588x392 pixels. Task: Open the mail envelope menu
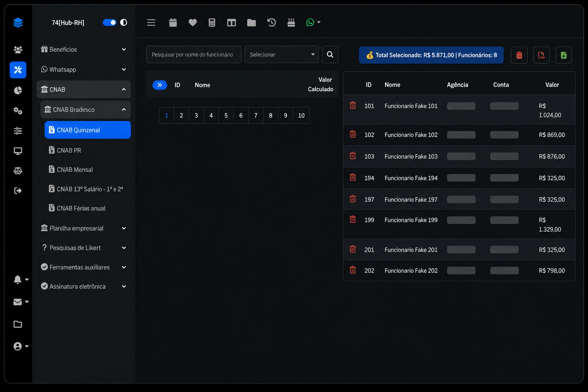(21, 302)
